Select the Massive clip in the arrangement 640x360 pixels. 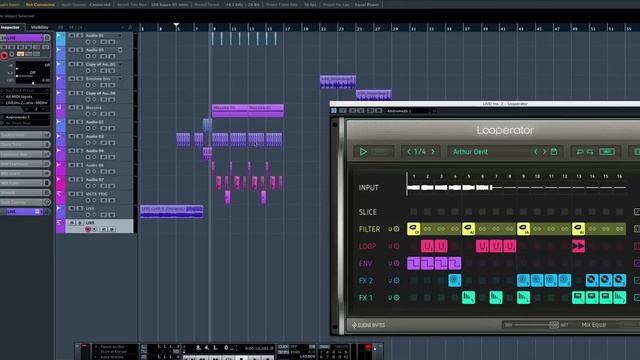click(x=248, y=111)
